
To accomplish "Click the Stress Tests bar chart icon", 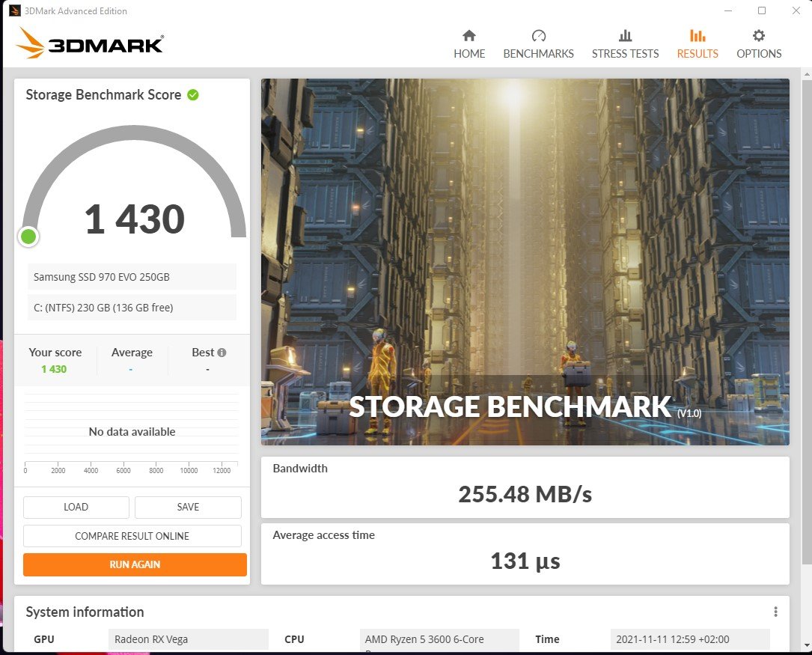I will 625,35.
